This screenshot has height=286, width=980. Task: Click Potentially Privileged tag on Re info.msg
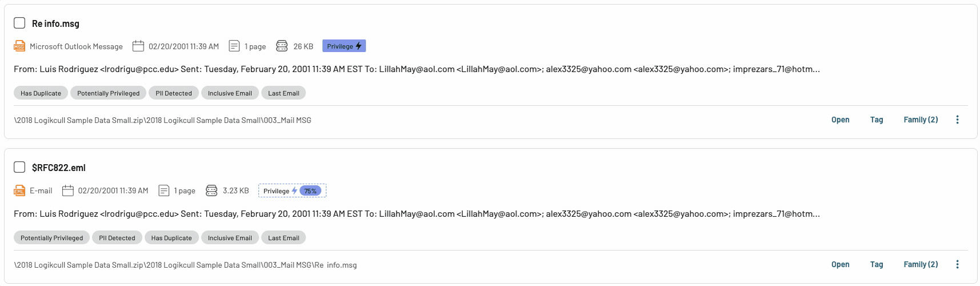click(109, 93)
